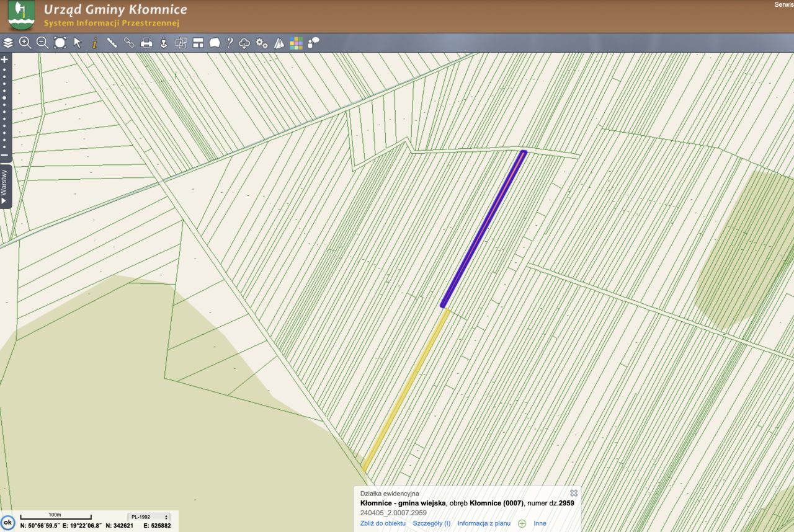794x532 pixels.
Task: Click the plus at zoom slider top
Action: pos(4,60)
